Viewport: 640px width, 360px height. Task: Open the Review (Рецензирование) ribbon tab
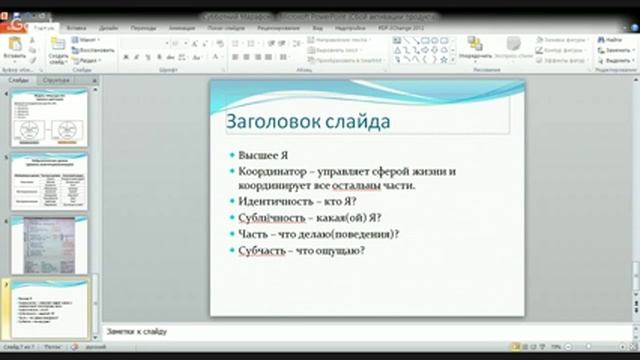[278, 28]
